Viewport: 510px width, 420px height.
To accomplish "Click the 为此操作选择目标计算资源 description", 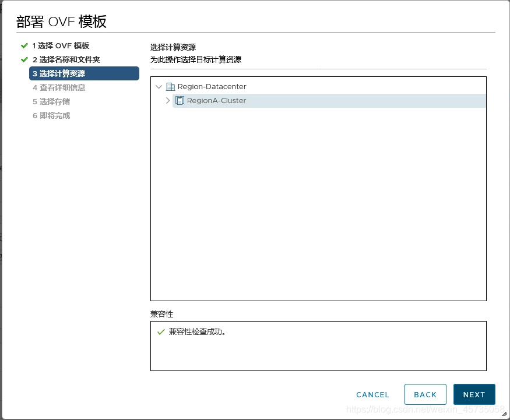I will coord(196,59).
